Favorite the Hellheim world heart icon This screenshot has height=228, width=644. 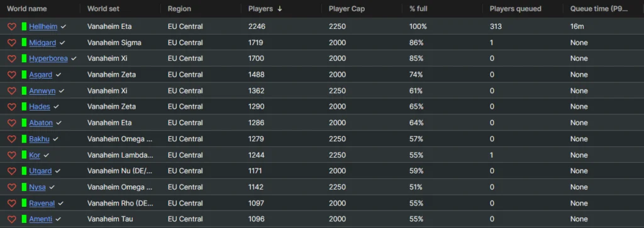tap(11, 26)
